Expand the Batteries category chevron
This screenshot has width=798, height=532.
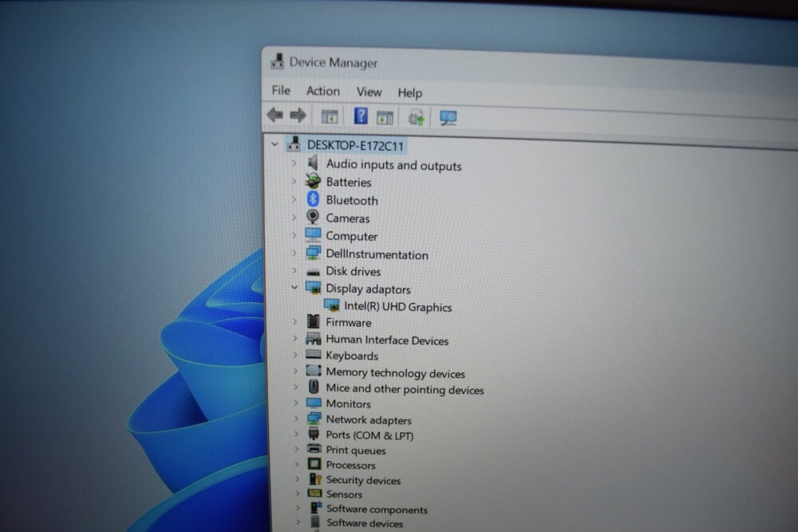pyautogui.click(x=294, y=181)
